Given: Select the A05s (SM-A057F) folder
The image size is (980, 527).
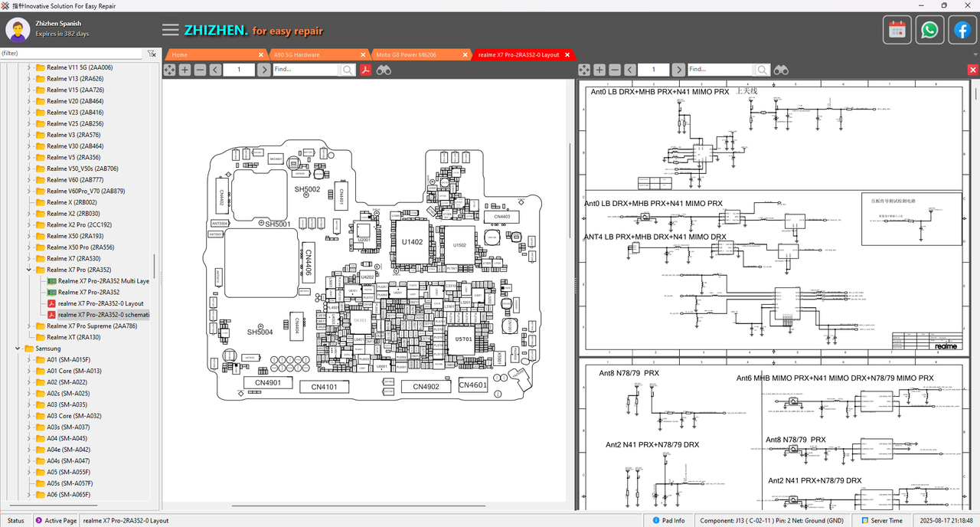Looking at the screenshot, I should (70, 483).
